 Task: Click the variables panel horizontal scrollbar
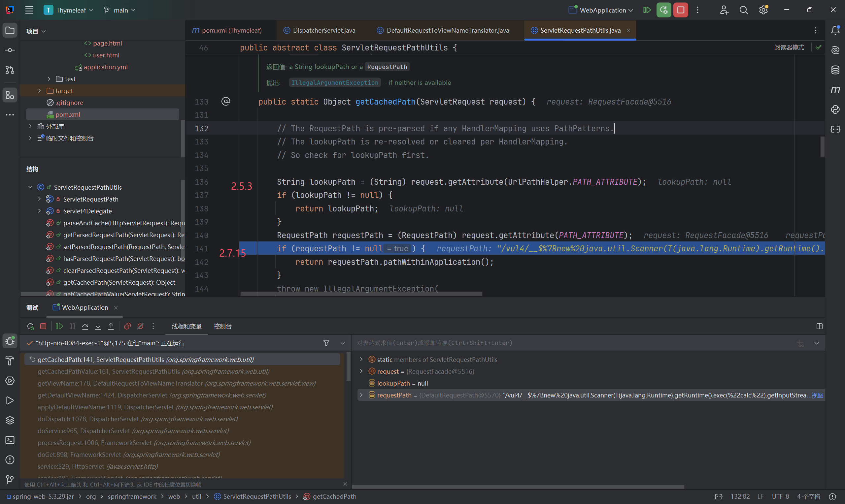pyautogui.click(x=518, y=487)
